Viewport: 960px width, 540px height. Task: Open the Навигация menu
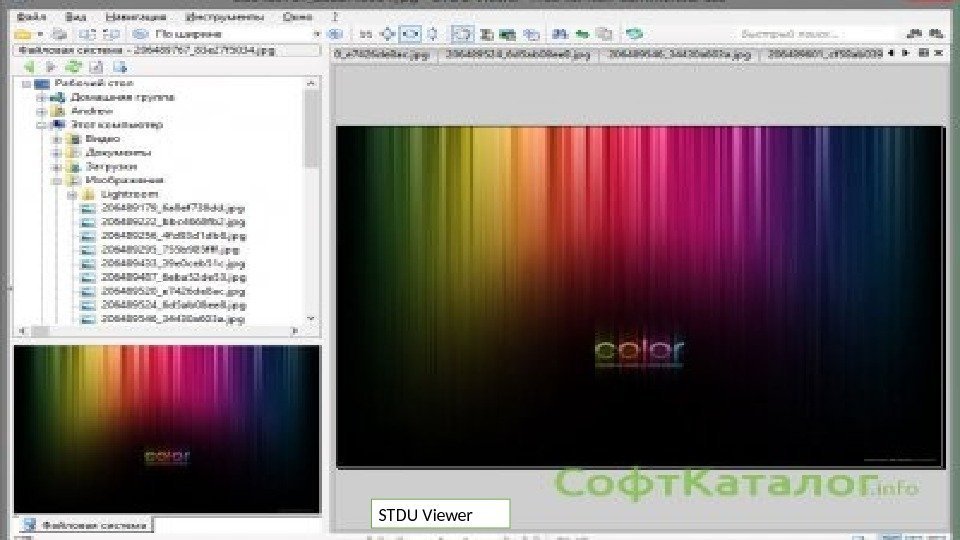(x=135, y=17)
